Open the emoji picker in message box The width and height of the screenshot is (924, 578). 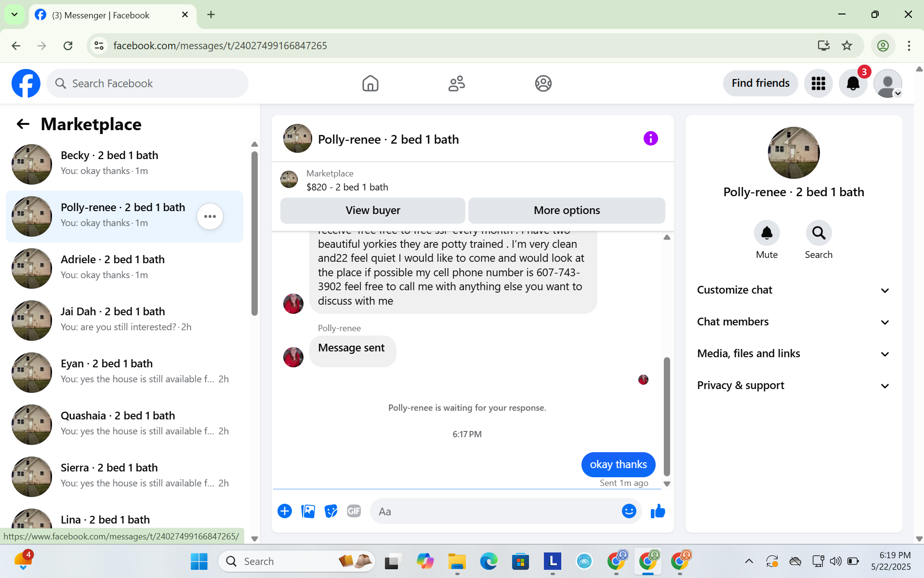pyautogui.click(x=629, y=511)
